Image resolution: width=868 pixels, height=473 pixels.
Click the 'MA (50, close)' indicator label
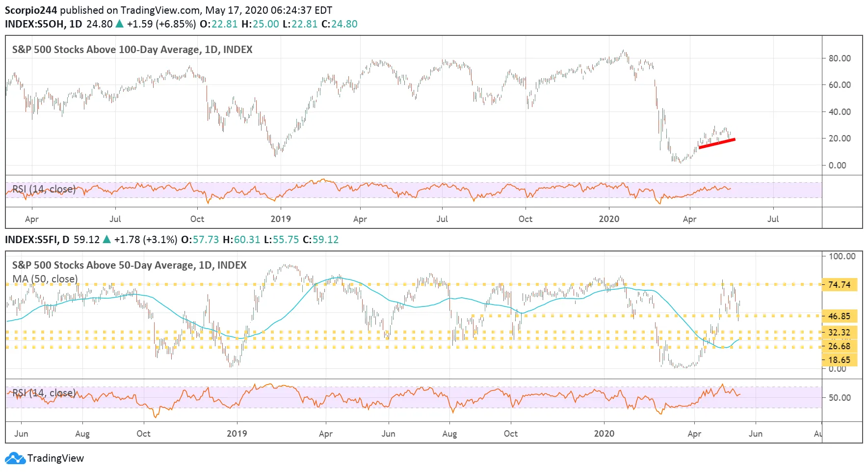pyautogui.click(x=45, y=279)
